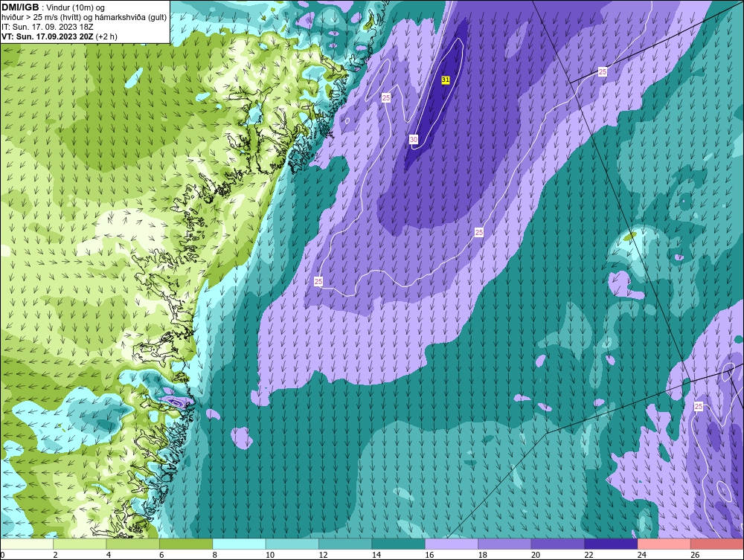Click the legend scale value 26

tap(695, 555)
